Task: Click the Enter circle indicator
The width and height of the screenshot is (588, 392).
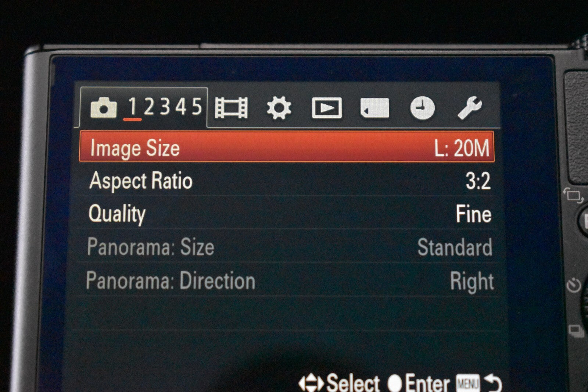Action: 395,383
